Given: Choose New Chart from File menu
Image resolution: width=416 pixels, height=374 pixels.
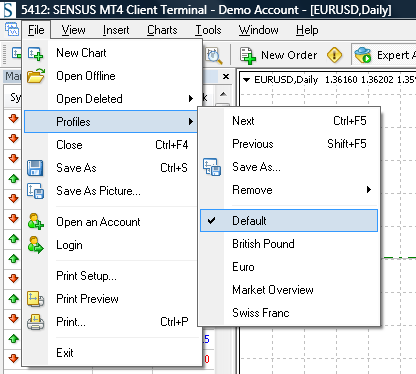Looking at the screenshot, I should click(x=113, y=53).
